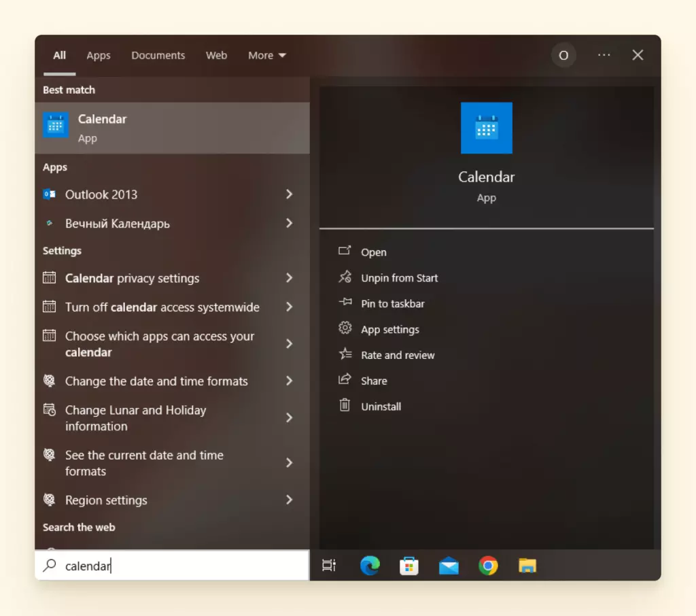
Task: Open the user account circle icon
Action: (x=563, y=56)
